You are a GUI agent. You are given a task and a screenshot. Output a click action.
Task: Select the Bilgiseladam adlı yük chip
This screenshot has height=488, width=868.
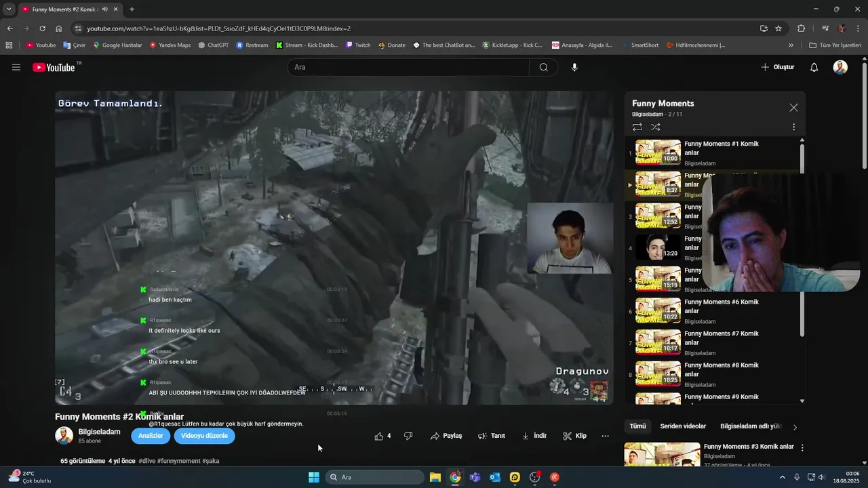pyautogui.click(x=751, y=426)
